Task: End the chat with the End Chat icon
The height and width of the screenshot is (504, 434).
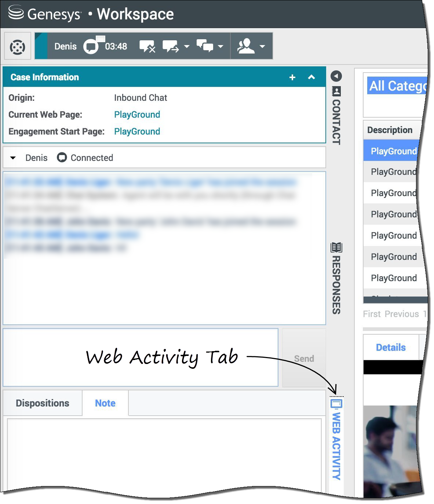Action: click(147, 46)
